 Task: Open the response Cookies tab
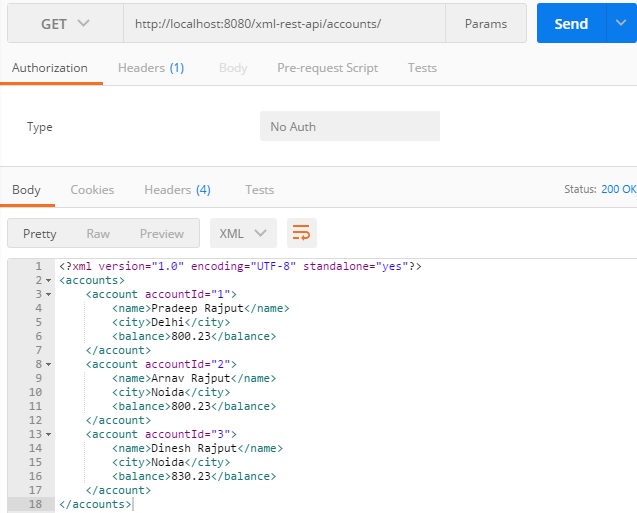coord(92,190)
